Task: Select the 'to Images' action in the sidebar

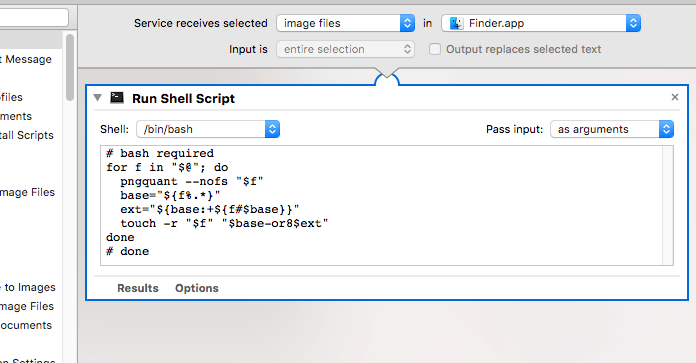Action: click(28, 287)
